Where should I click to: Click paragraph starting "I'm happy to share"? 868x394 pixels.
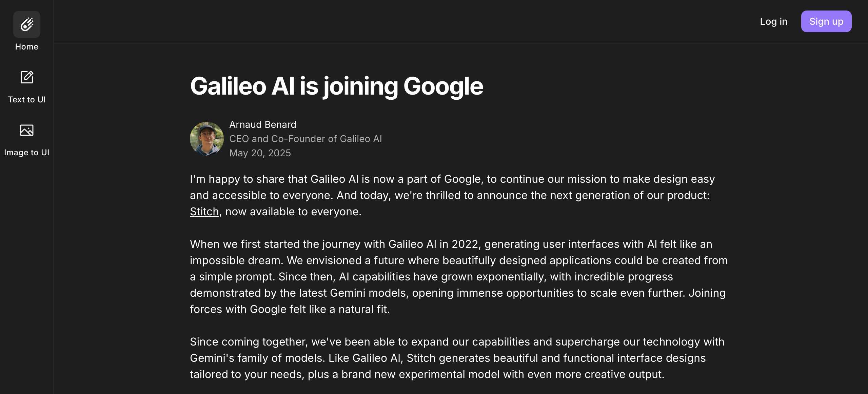coord(452,195)
